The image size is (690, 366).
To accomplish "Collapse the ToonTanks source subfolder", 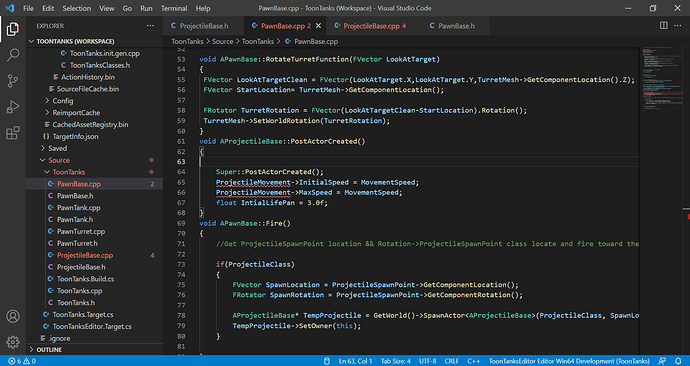I will [x=69, y=172].
